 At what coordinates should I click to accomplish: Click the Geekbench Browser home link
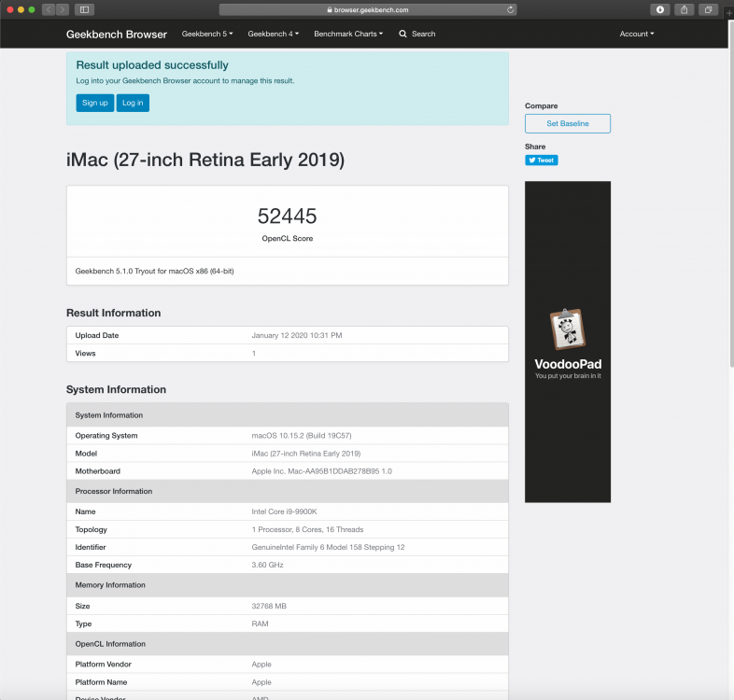click(117, 35)
